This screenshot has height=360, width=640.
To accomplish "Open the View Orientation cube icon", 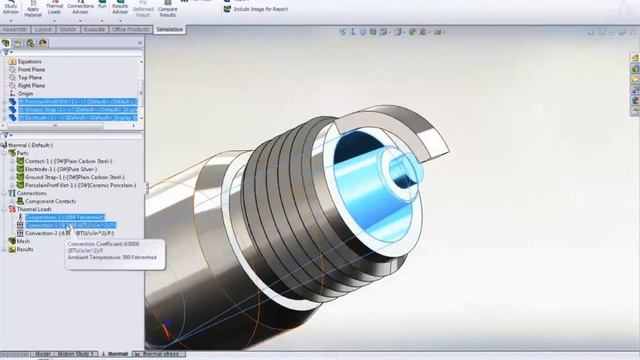I will coord(383,31).
